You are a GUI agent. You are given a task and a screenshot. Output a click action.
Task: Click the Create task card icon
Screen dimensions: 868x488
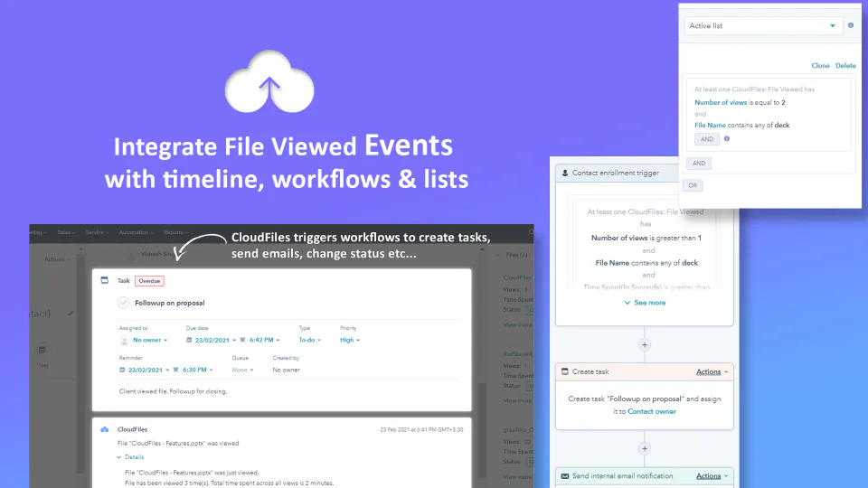565,371
